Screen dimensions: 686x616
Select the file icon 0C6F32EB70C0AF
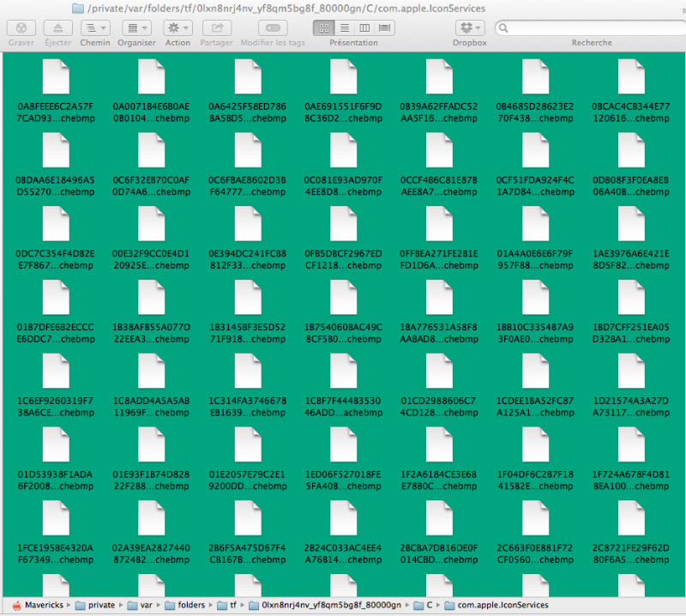tap(152, 151)
